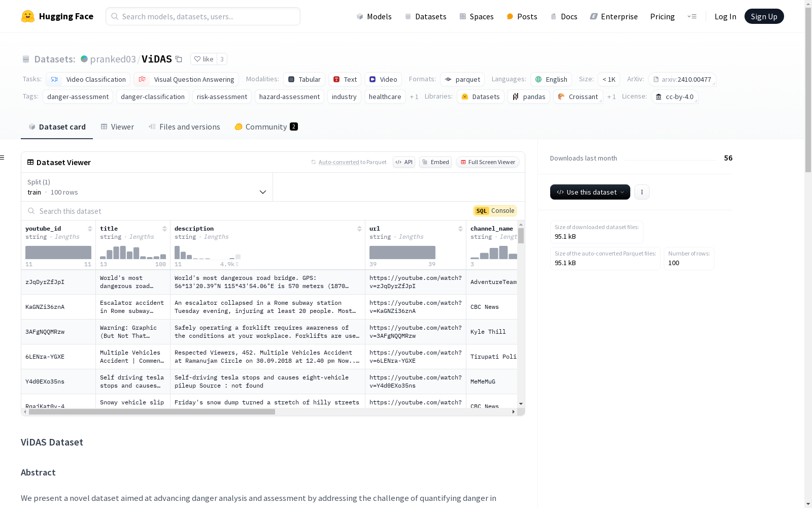Viewport: 812px width, 508px height.
Task: Filter by Video modality
Action: coord(383,79)
